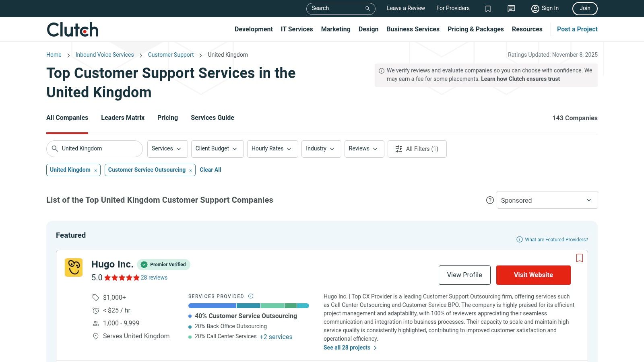Click the Sign In user icon
The height and width of the screenshot is (362, 644).
[535, 8]
